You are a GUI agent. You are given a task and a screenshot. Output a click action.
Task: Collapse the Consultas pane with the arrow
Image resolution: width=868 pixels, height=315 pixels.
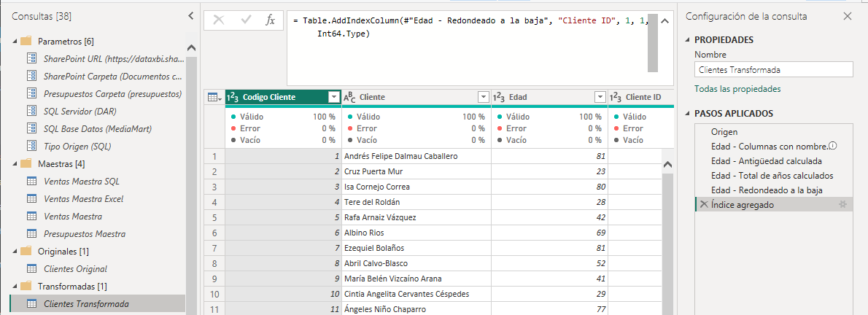pyautogui.click(x=190, y=15)
